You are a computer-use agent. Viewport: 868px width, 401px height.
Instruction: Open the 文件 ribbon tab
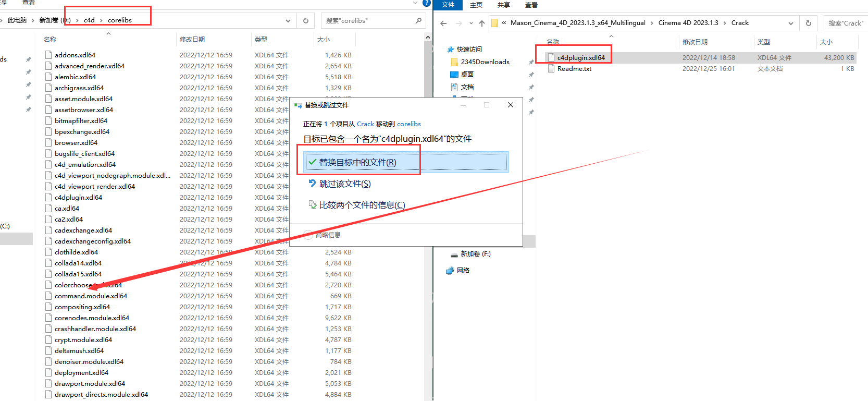tap(448, 5)
